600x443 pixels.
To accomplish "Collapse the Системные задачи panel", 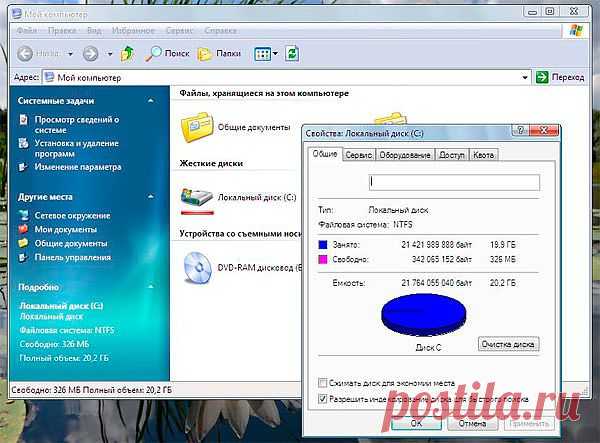I will (x=150, y=100).
